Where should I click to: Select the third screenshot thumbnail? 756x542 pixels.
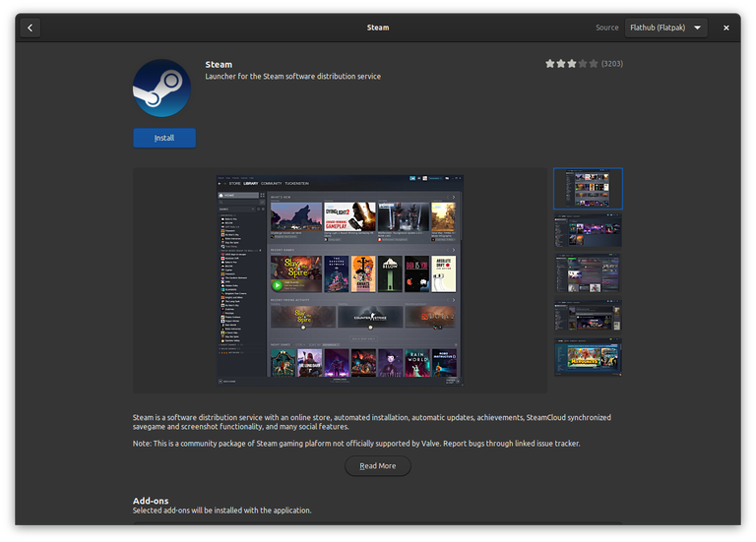coord(588,273)
